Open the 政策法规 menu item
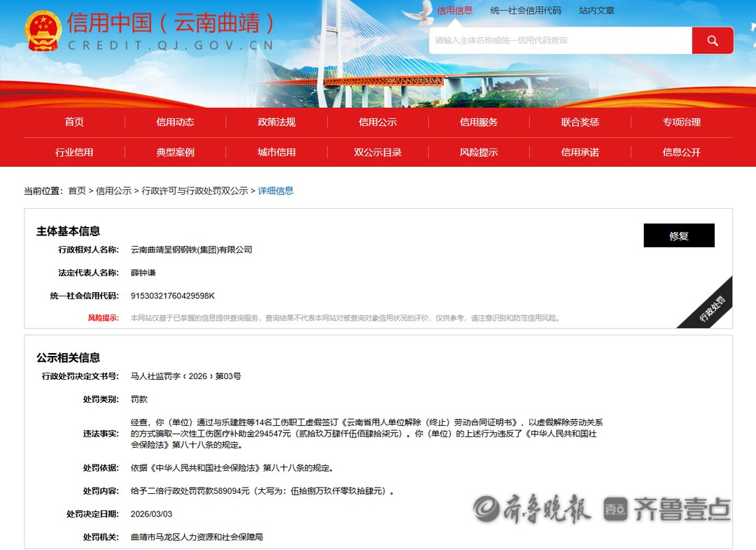Screen dimensions: 756x550 tap(276, 121)
